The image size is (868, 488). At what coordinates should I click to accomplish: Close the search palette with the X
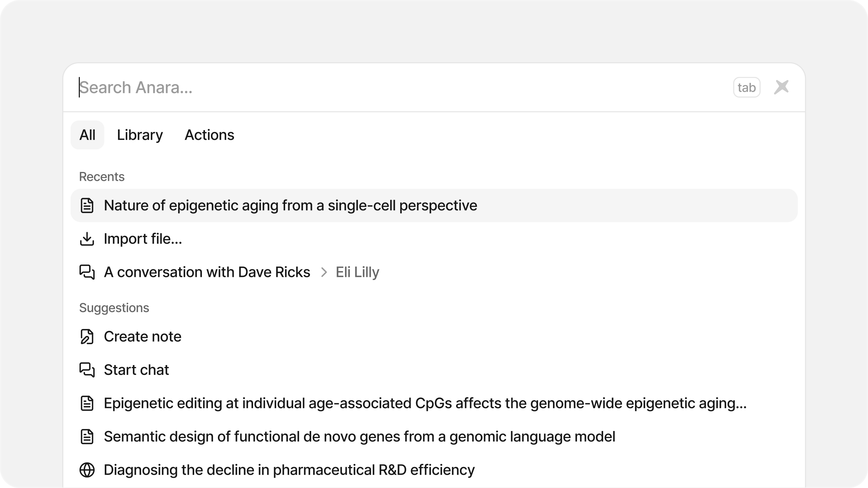coord(781,87)
